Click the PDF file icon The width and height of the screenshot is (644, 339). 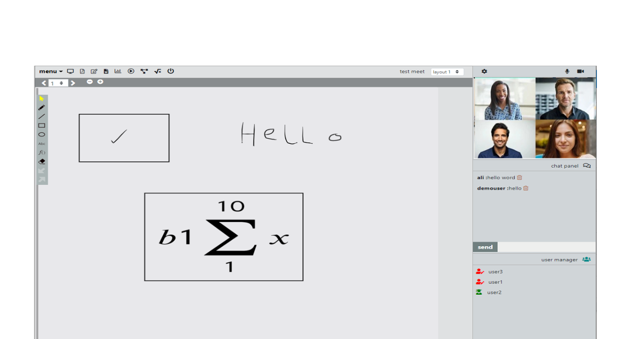pyautogui.click(x=82, y=71)
